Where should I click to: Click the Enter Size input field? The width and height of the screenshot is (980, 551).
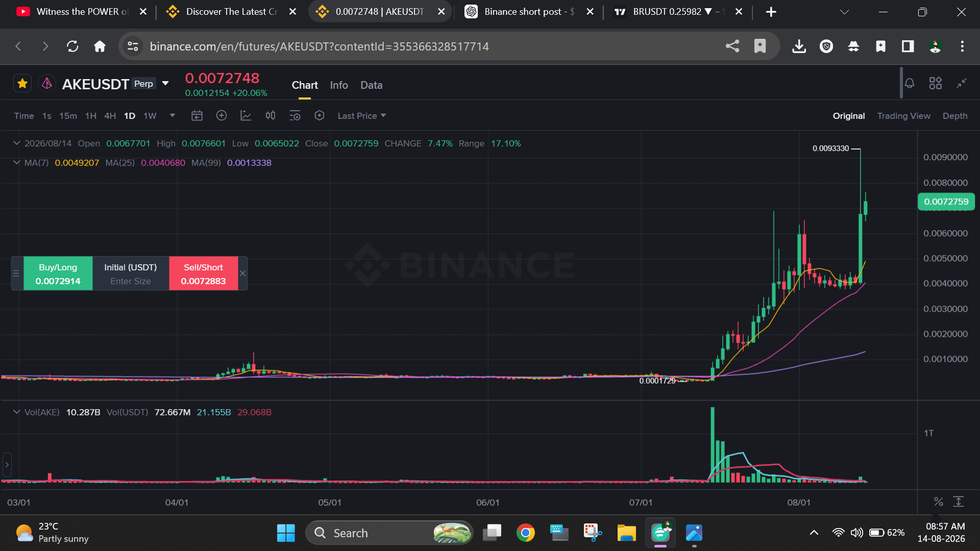(x=131, y=281)
